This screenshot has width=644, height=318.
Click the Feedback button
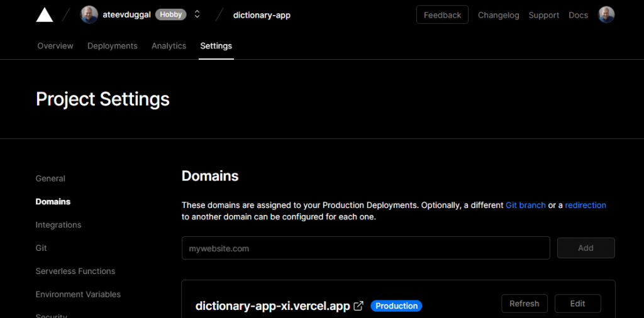coord(442,15)
